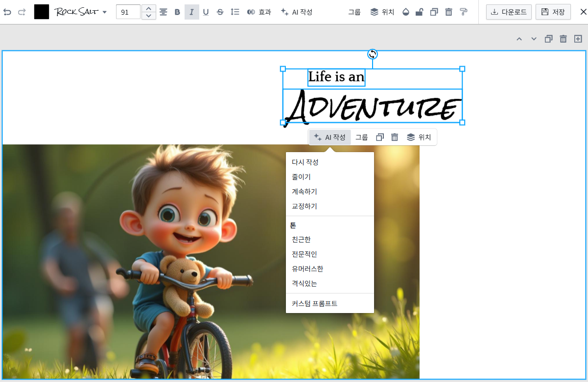Click the opacity droplet icon
The width and height of the screenshot is (588, 382).
[x=405, y=12]
